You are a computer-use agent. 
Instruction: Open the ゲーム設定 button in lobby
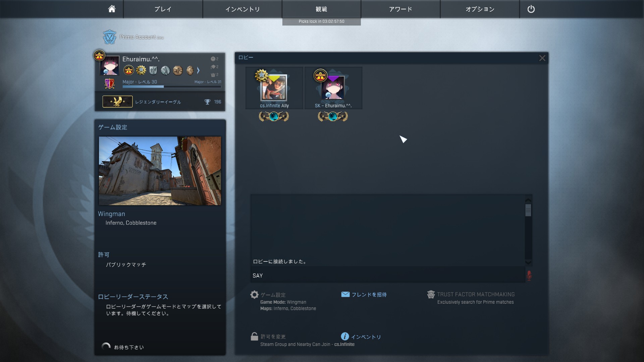[x=273, y=295]
